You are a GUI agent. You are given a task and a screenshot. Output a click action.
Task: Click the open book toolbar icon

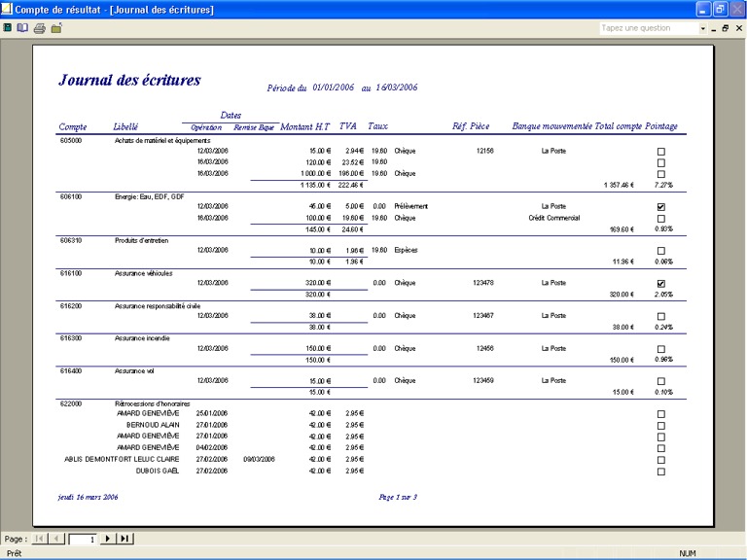click(x=22, y=28)
